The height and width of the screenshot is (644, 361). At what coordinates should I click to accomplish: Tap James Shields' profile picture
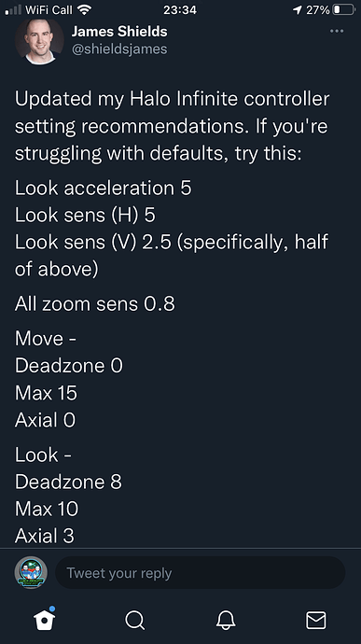(39, 40)
